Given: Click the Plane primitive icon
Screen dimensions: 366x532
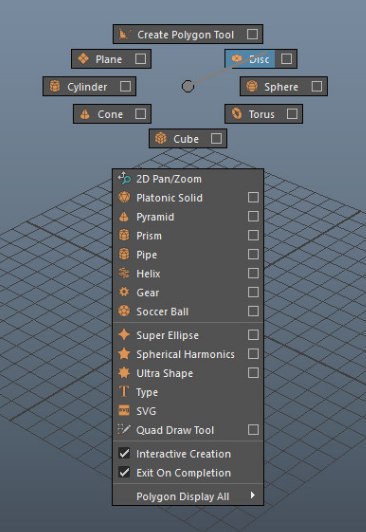Looking at the screenshot, I should [83, 59].
